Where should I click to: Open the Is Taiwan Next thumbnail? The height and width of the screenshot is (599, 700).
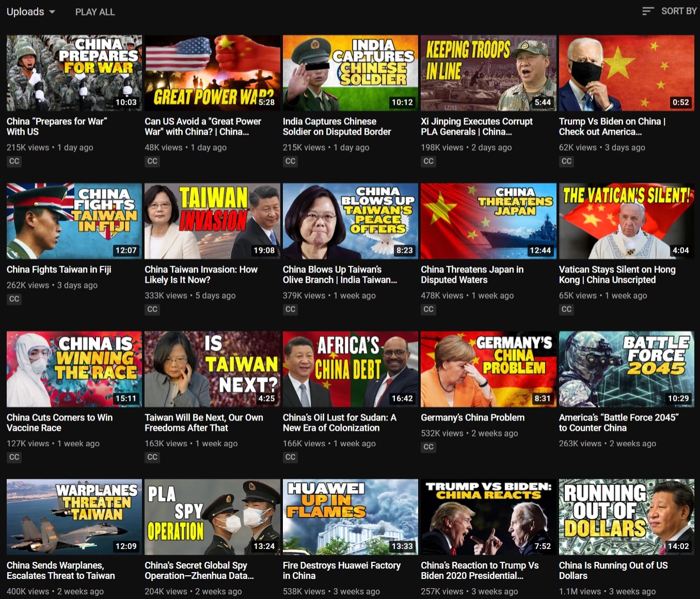click(x=212, y=369)
